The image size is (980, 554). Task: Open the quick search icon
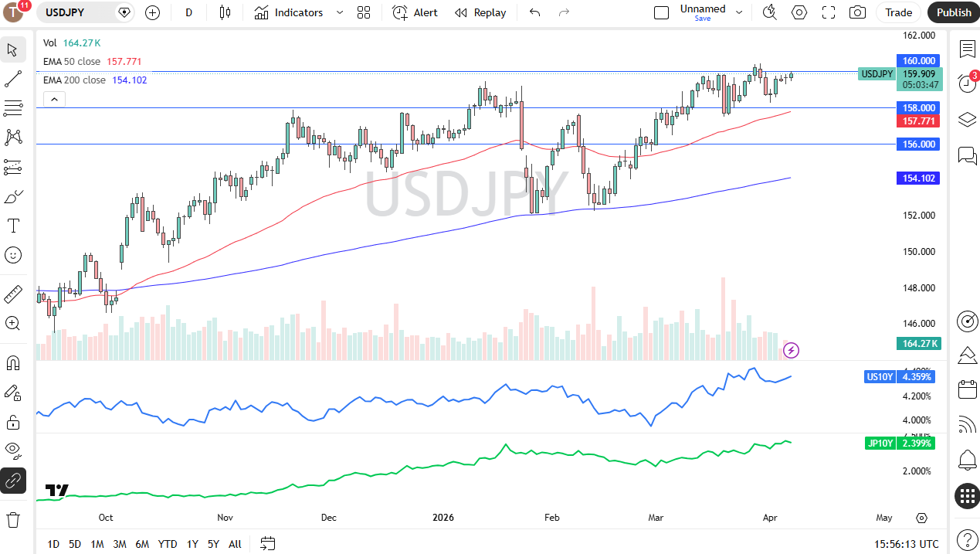[x=769, y=12]
